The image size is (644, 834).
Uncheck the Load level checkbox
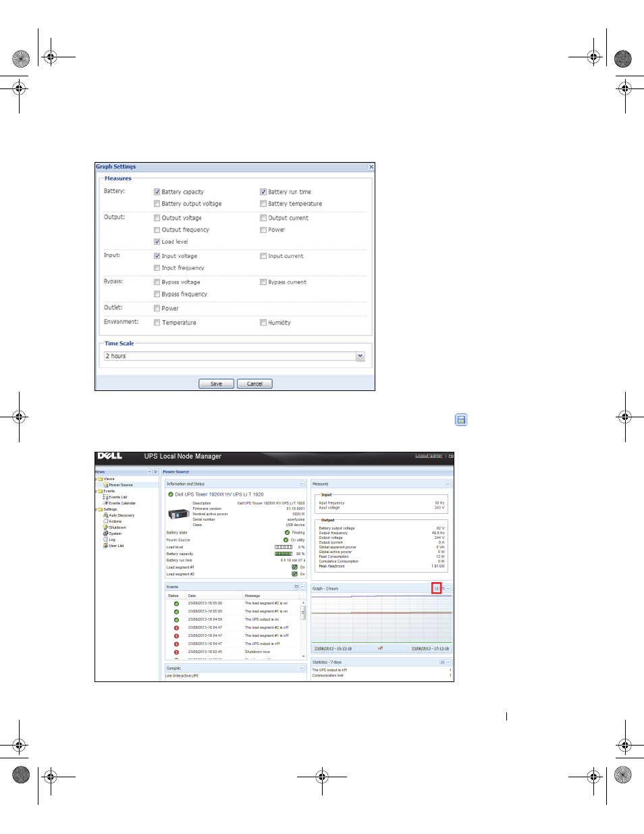pos(157,242)
